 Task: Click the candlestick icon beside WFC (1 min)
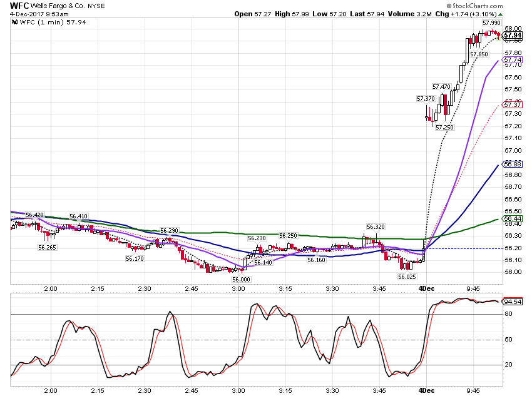pyautogui.click(x=14, y=23)
